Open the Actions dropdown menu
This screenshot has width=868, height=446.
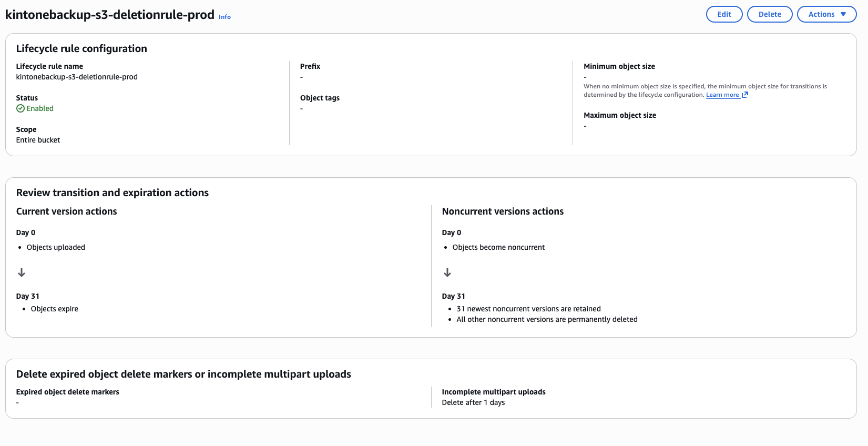(826, 14)
